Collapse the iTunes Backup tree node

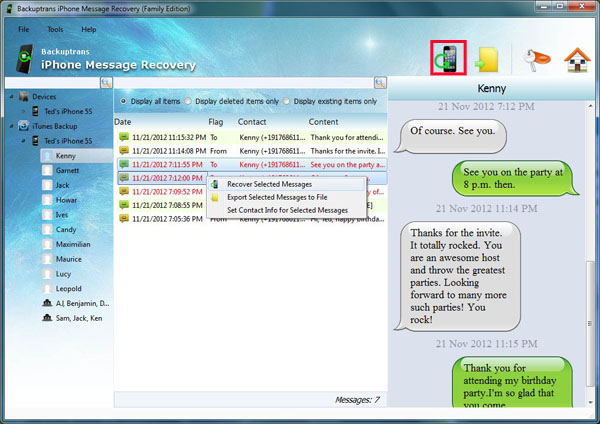coord(11,126)
